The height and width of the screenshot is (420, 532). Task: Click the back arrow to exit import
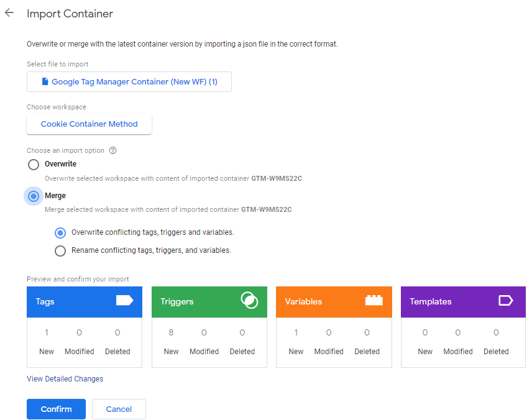point(9,12)
